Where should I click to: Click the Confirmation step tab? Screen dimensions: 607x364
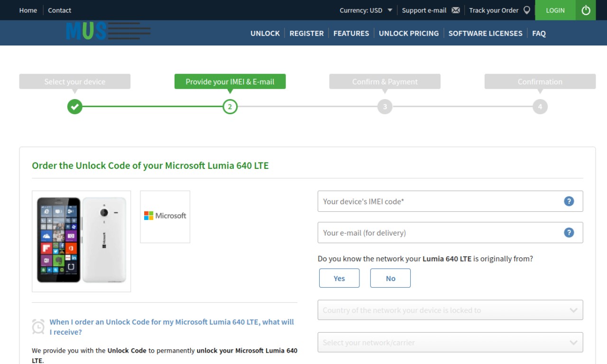tap(540, 82)
